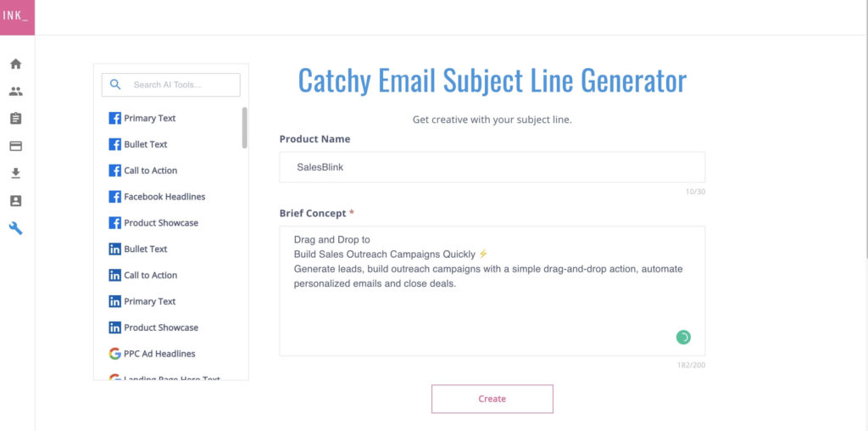Viewport: 868px width, 431px height.
Task: Select the wrench tools icon
Action: (x=16, y=227)
